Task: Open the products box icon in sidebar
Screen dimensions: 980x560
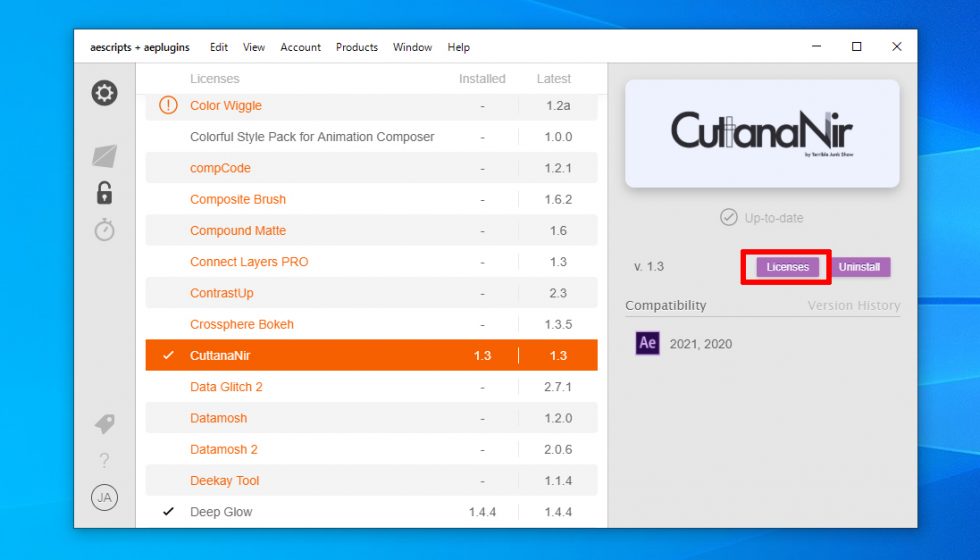Action: click(x=104, y=156)
